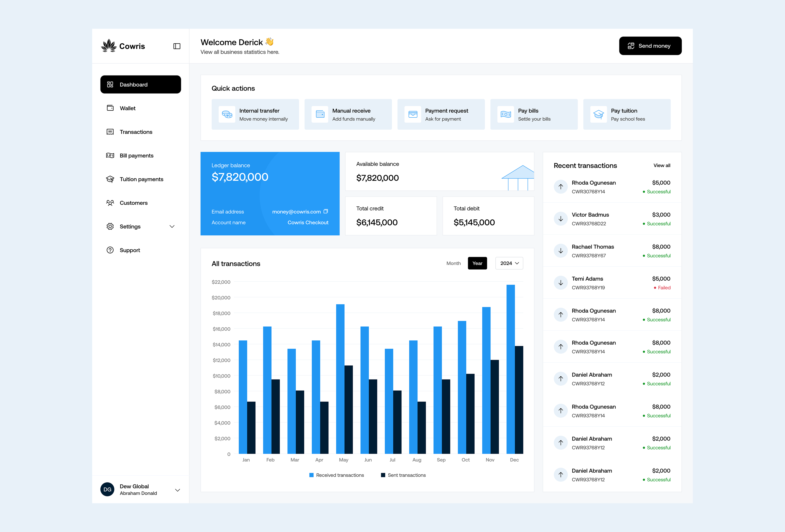Click the Ledger balance $7,820,000 amount
This screenshot has height=532, width=785.
point(240,177)
